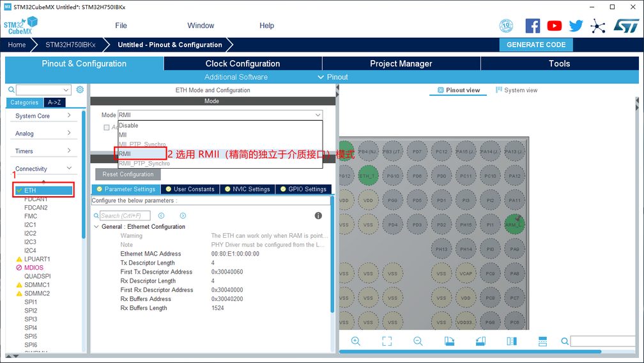Open the YouTube icon in header
644x363 pixels.
[555, 26]
